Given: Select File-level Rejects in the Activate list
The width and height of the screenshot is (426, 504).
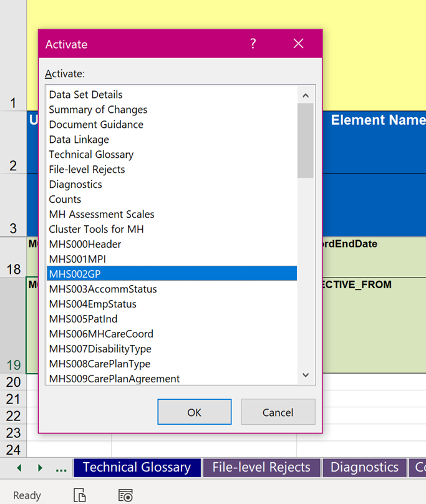Looking at the screenshot, I should pyautogui.click(x=172, y=170).
